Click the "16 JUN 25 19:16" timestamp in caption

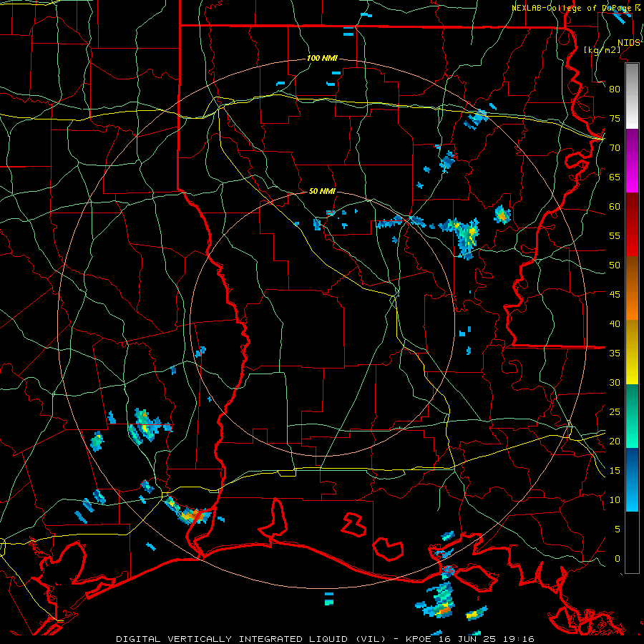pos(487,639)
